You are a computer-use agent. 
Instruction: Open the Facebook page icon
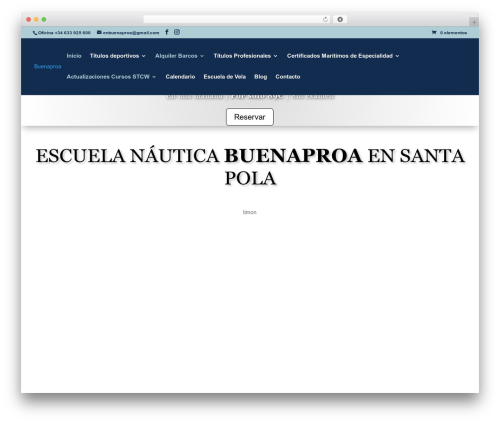point(167,32)
